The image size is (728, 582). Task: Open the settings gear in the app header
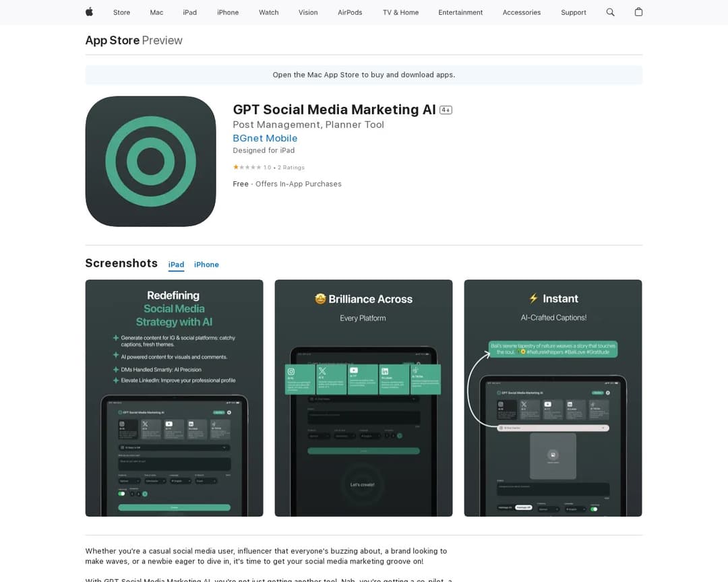coord(229,412)
